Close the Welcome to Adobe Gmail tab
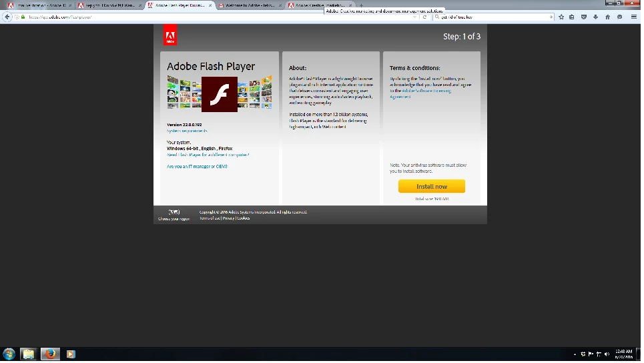The image size is (644, 363). [282, 5]
